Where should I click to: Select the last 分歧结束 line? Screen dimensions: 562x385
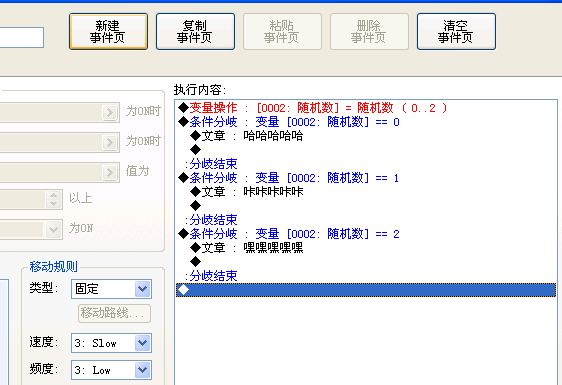(x=366, y=276)
